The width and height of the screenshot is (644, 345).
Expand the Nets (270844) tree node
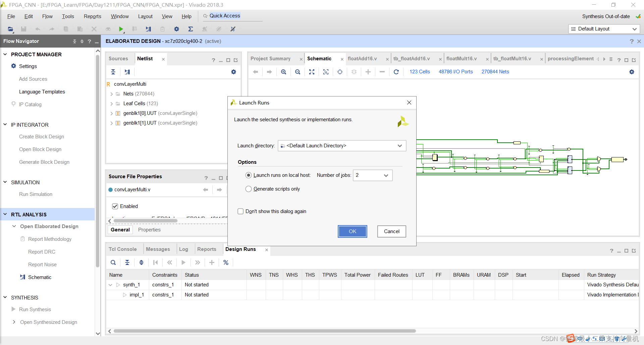click(112, 94)
